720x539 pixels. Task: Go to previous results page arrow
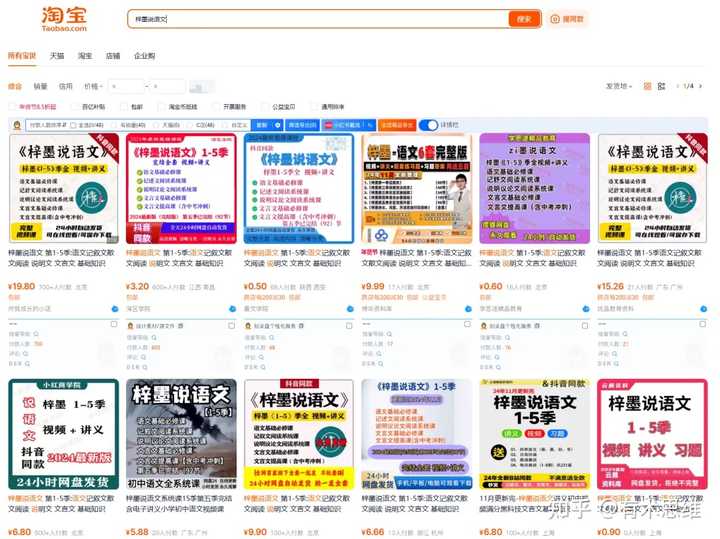click(678, 86)
